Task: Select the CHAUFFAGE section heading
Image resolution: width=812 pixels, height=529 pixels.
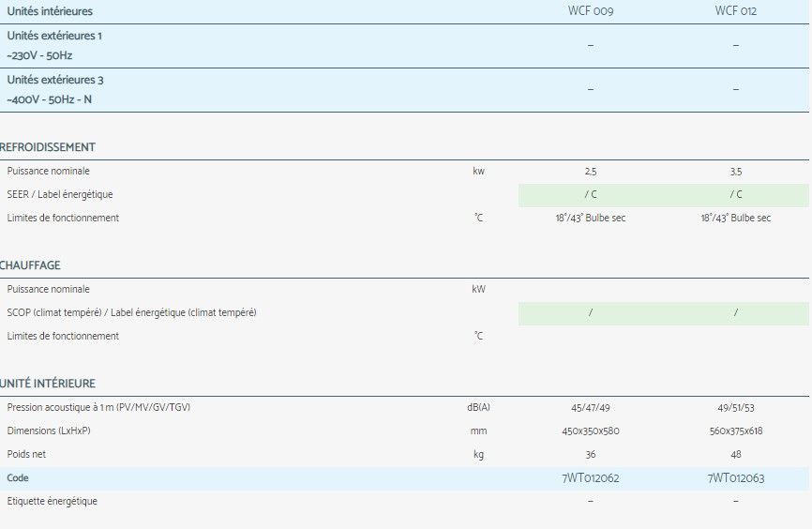Action: (x=31, y=265)
